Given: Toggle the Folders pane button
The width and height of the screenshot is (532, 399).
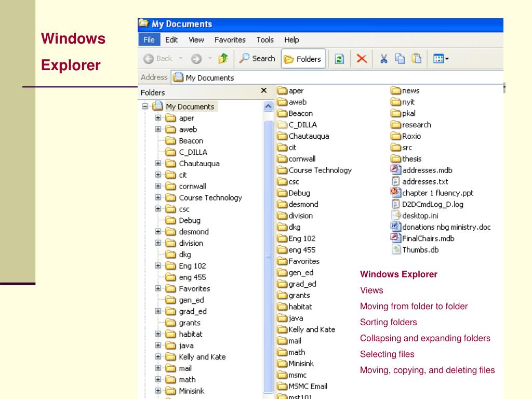Looking at the screenshot, I should (x=303, y=59).
